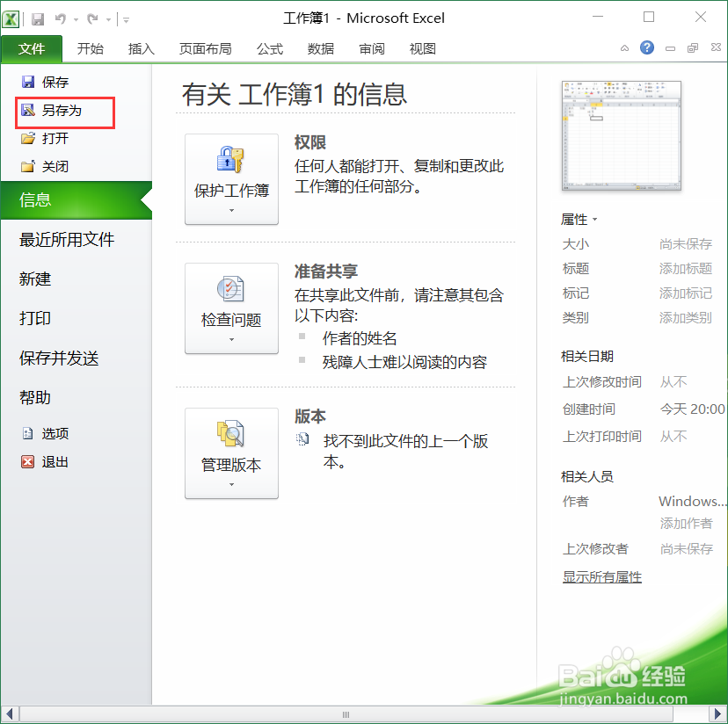Viewport: 728px width, 724px height.
Task: Switch to the 视图 ribbon tab
Action: (x=423, y=48)
